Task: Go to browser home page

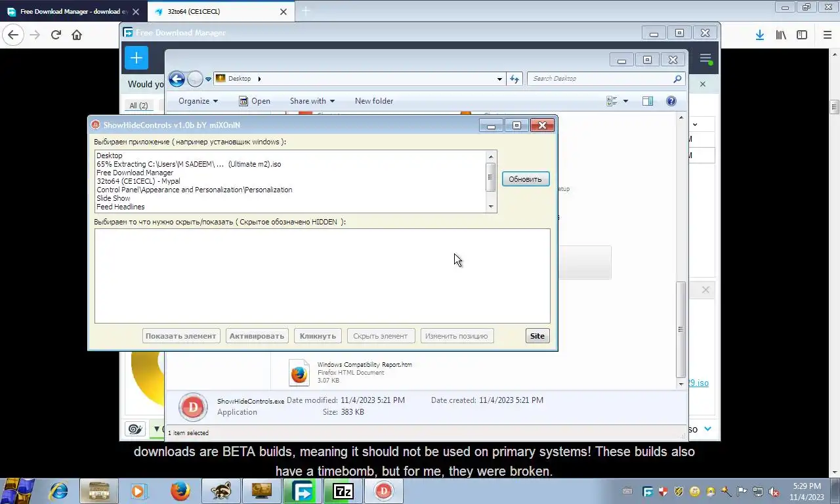Action: (77, 35)
